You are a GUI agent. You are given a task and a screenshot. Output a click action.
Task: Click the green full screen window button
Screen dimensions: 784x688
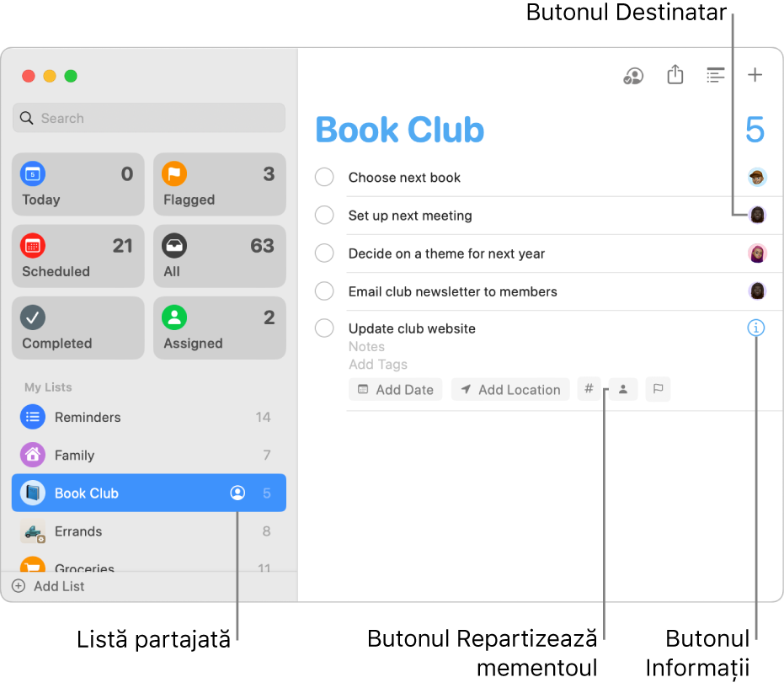[x=71, y=76]
